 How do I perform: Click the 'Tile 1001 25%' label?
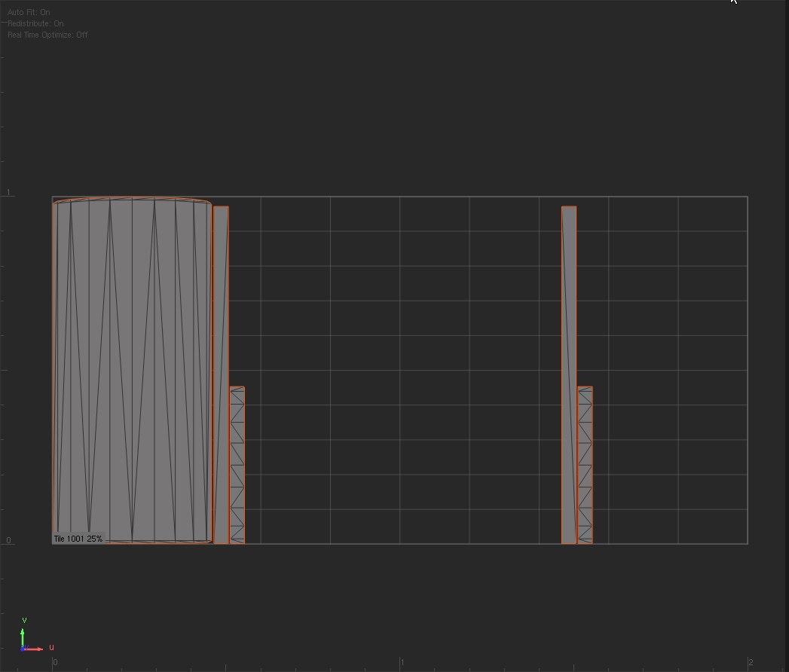[78, 539]
